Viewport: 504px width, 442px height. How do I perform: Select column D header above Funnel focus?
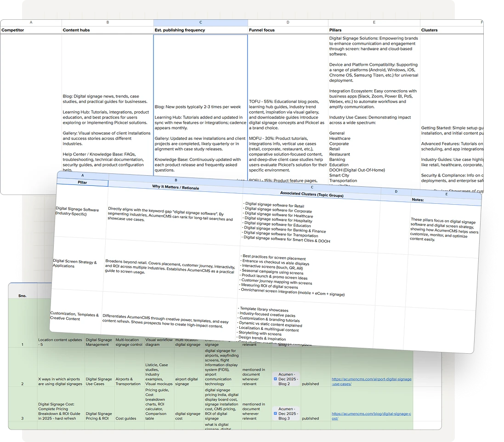click(x=288, y=23)
